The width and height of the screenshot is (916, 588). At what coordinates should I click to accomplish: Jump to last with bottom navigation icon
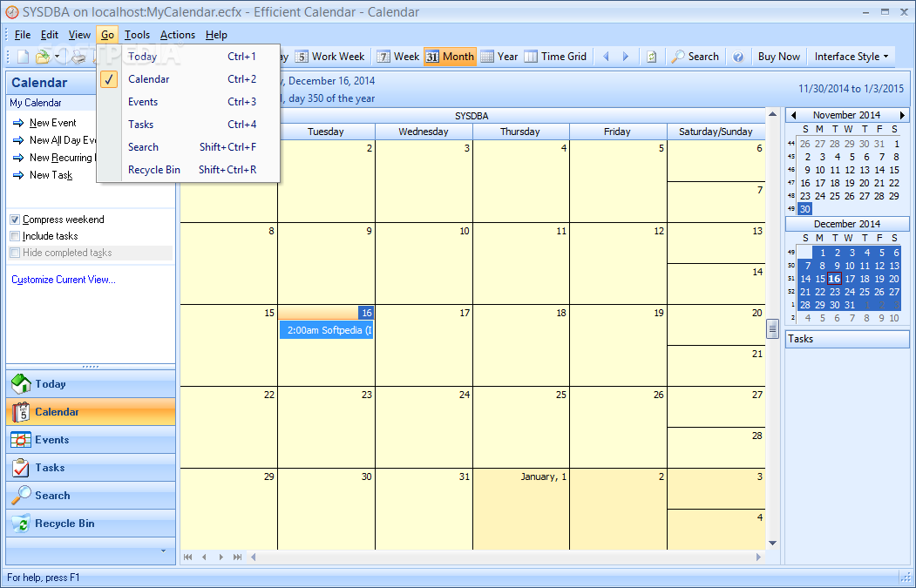coord(237,557)
